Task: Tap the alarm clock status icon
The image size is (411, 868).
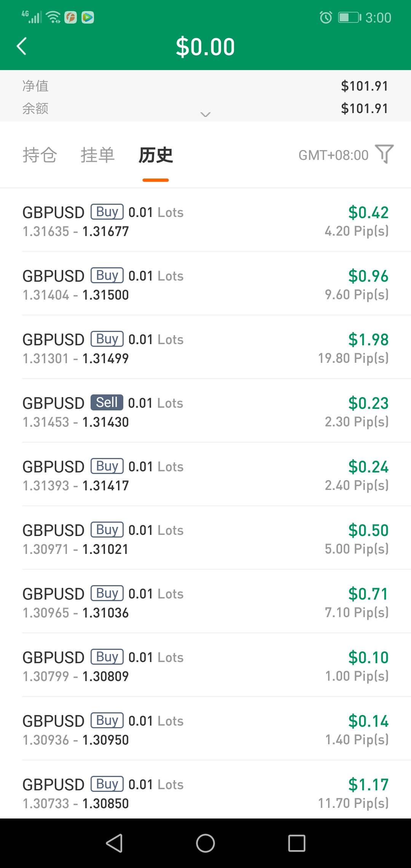Action: click(326, 18)
